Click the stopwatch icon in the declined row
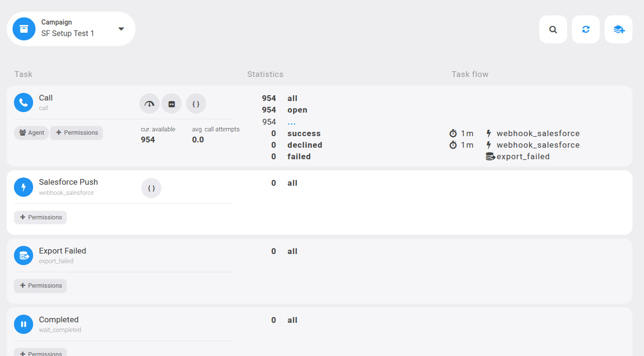 (x=453, y=145)
